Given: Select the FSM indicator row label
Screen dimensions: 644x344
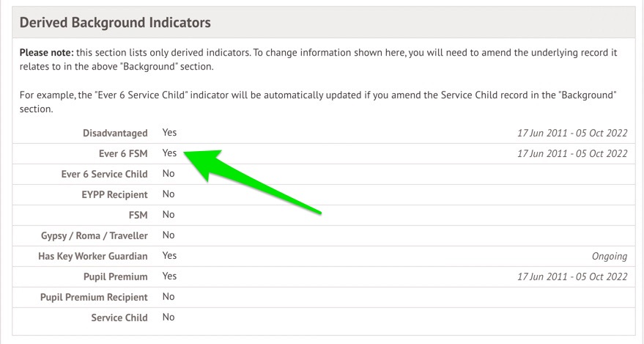Looking at the screenshot, I should 138,216.
